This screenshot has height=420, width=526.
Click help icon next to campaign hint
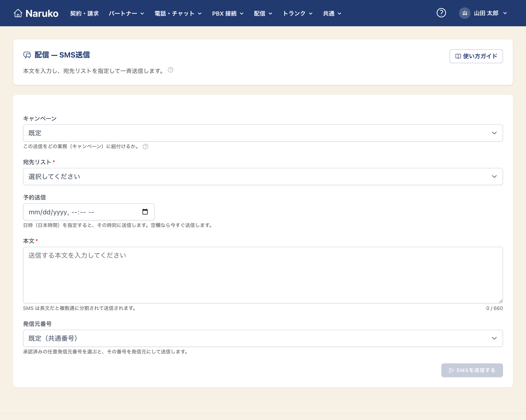145,147
